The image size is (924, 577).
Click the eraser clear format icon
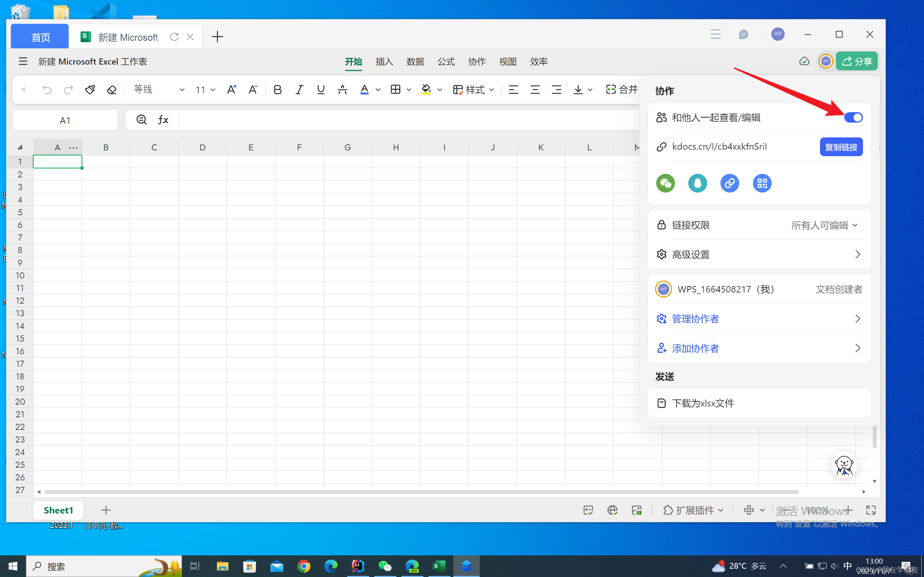(x=112, y=90)
